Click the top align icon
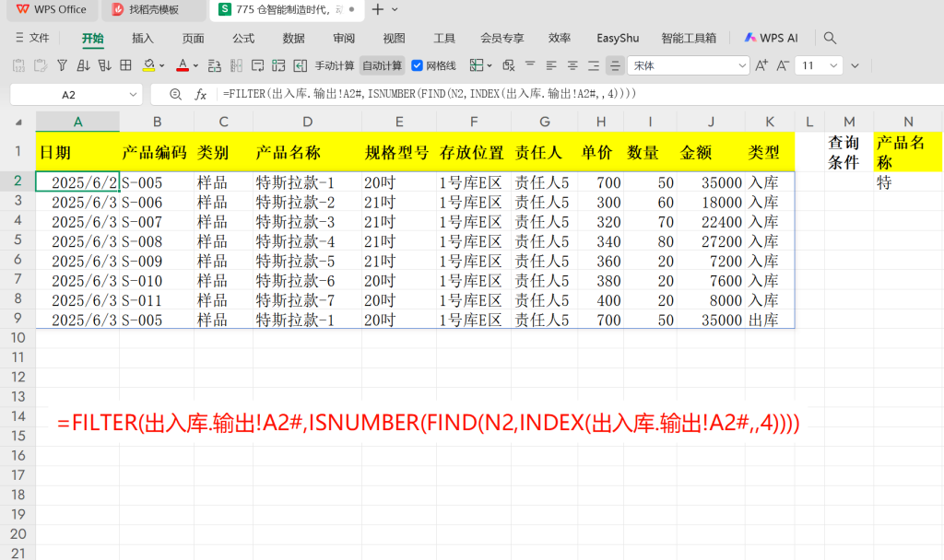Viewport: 944px width, 560px height. tap(530, 64)
